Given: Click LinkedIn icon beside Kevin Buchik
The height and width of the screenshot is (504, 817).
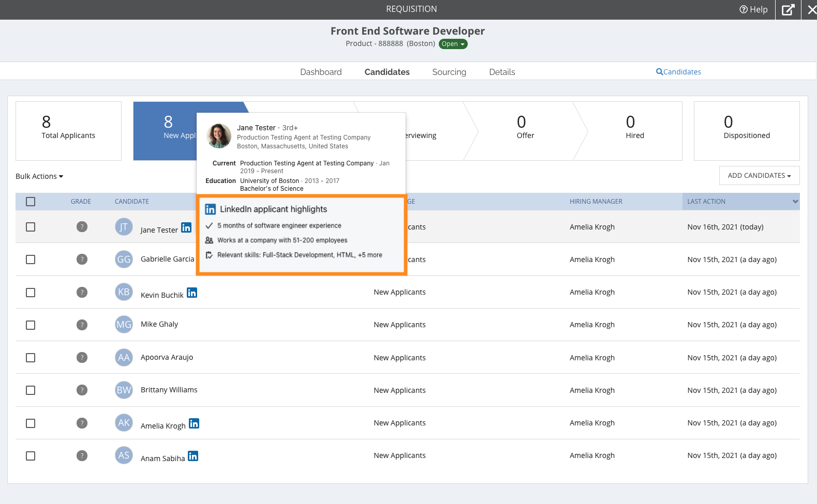Looking at the screenshot, I should click(192, 293).
